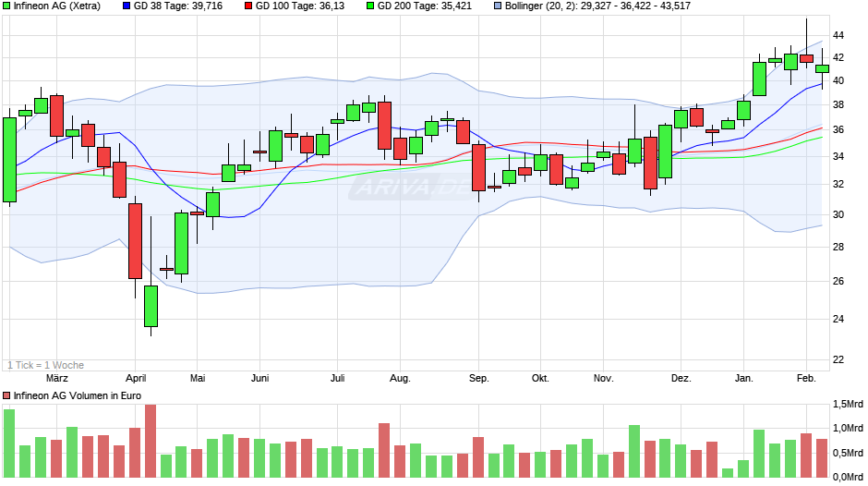Click the blue GD 38 Tage legend swatch
Image resolution: width=868 pixels, height=486 pixels.
pyautogui.click(x=127, y=6)
